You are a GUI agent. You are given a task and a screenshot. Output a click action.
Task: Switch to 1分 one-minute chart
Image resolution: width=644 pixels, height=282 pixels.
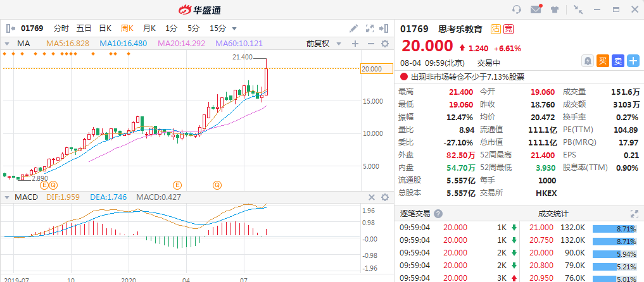[171, 28]
